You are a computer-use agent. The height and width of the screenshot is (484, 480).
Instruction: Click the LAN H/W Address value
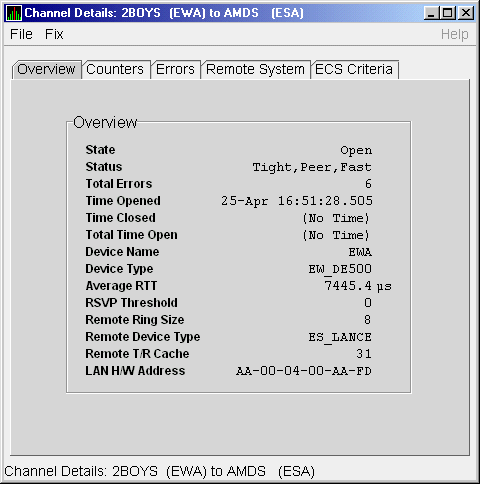coord(304,371)
